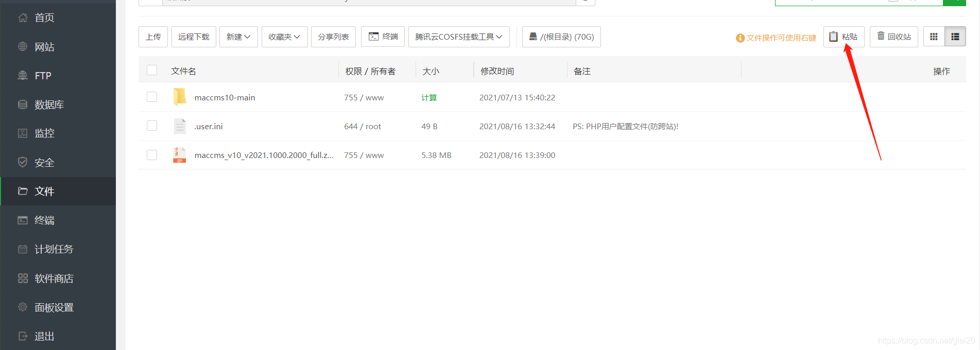The width and height of the screenshot is (980, 350).
Task: Go to 软件商店 in sidebar
Action: click(x=54, y=278)
